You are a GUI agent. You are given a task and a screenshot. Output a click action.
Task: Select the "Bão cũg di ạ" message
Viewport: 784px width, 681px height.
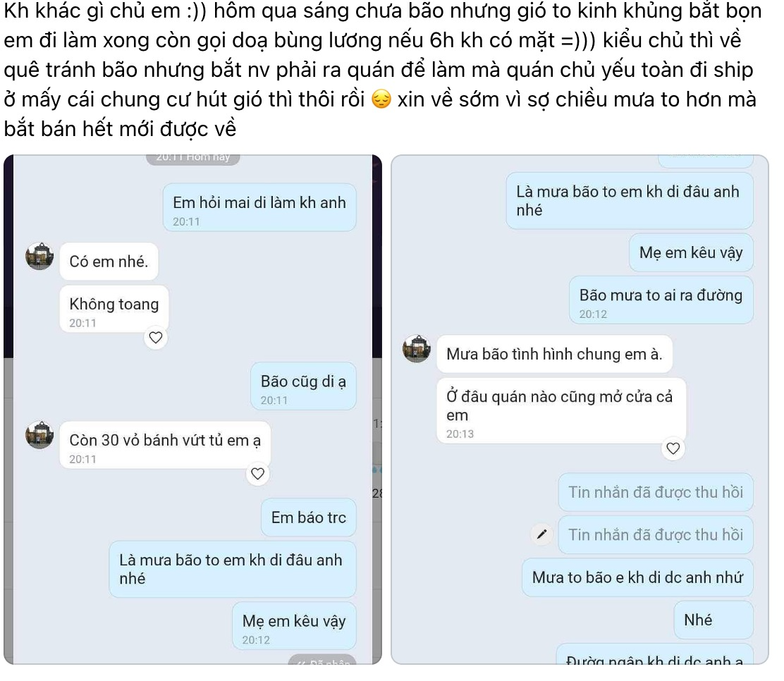[303, 386]
